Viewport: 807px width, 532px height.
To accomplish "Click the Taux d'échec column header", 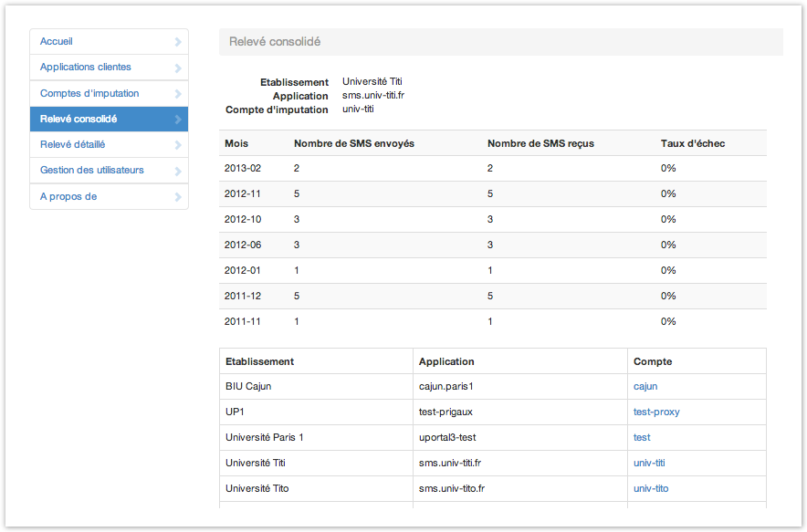I will tap(693, 144).
